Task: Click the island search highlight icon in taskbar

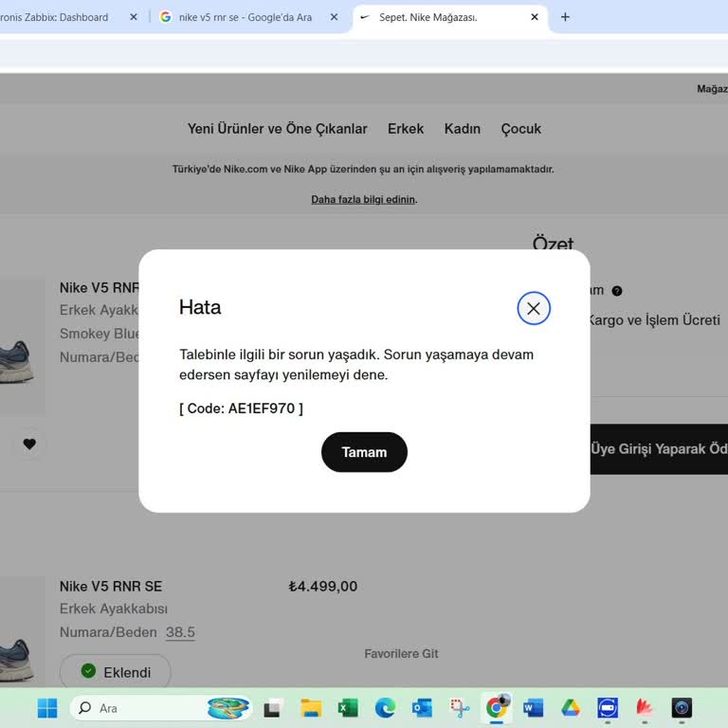Action: (227, 708)
